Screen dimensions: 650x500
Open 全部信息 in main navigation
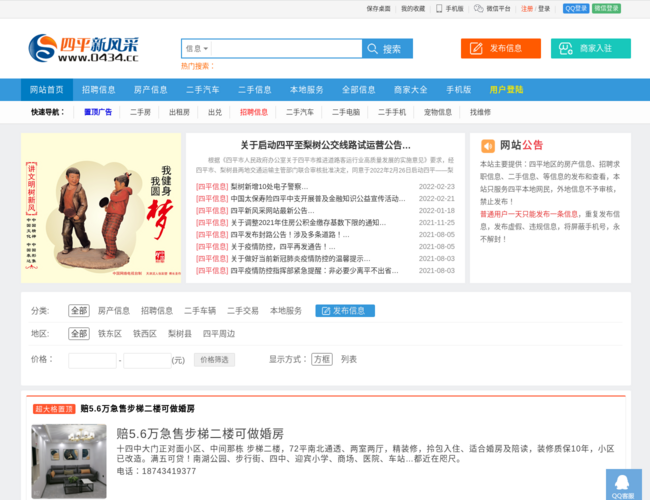pyautogui.click(x=359, y=90)
